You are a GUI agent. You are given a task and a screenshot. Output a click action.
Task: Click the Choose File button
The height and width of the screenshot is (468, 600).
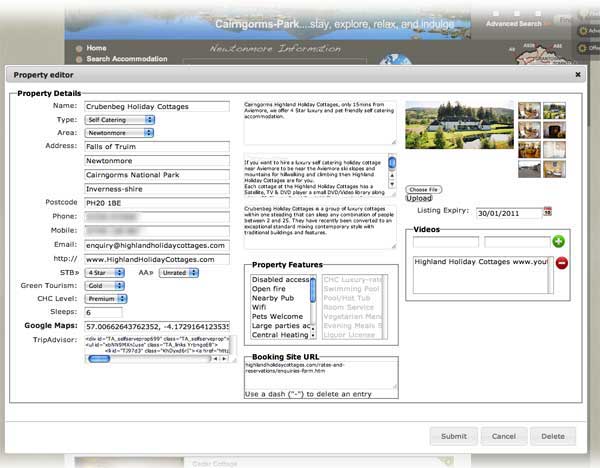[424, 189]
